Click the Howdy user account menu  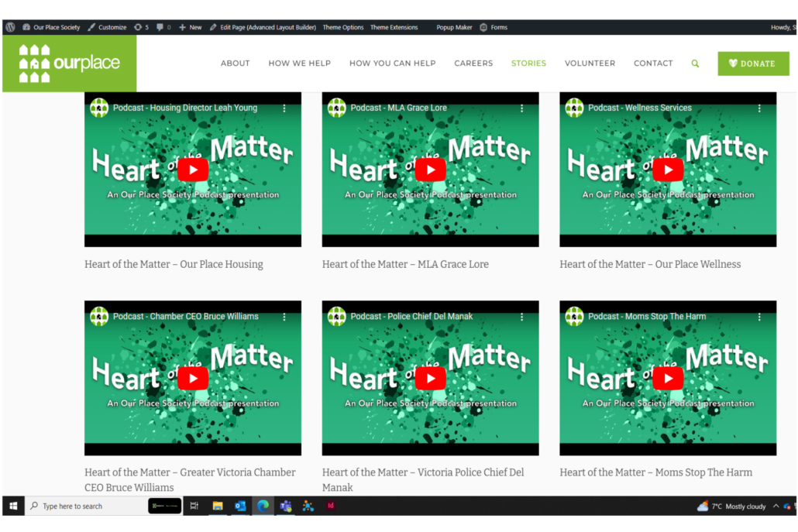tap(783, 27)
